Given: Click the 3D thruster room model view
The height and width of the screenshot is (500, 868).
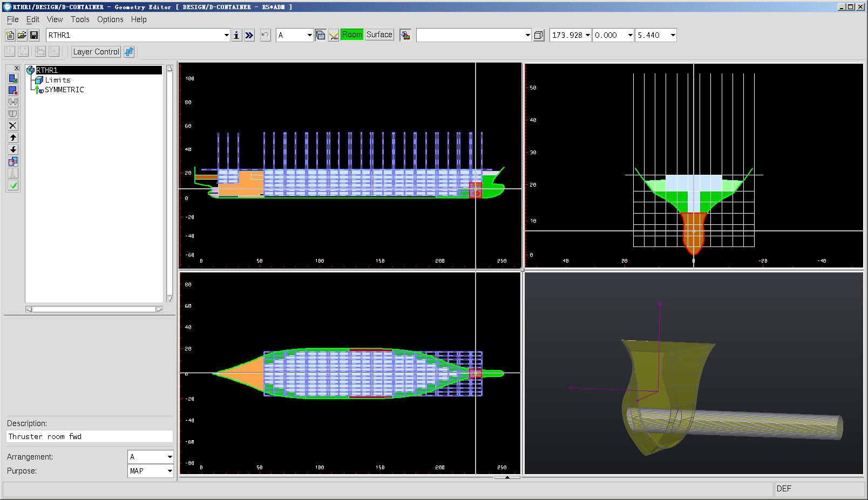Looking at the screenshot, I should tap(694, 373).
